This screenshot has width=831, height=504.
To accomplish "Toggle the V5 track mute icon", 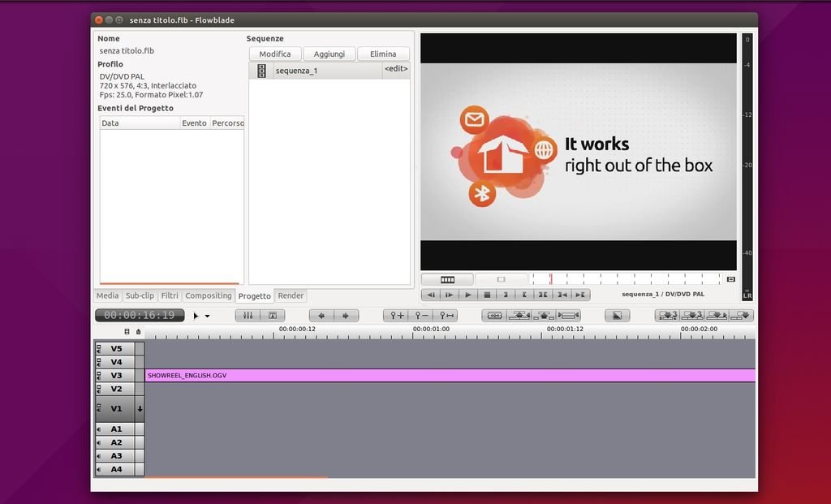I will tap(99, 349).
